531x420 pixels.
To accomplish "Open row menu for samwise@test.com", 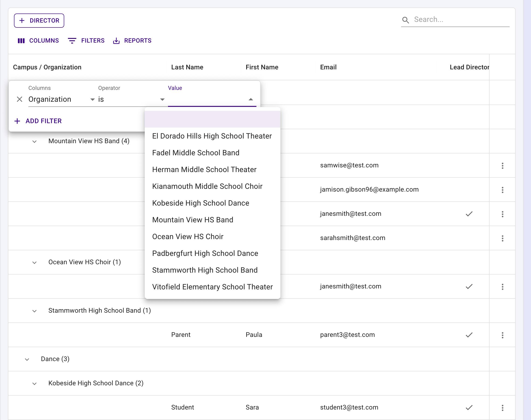I will pyautogui.click(x=503, y=166).
